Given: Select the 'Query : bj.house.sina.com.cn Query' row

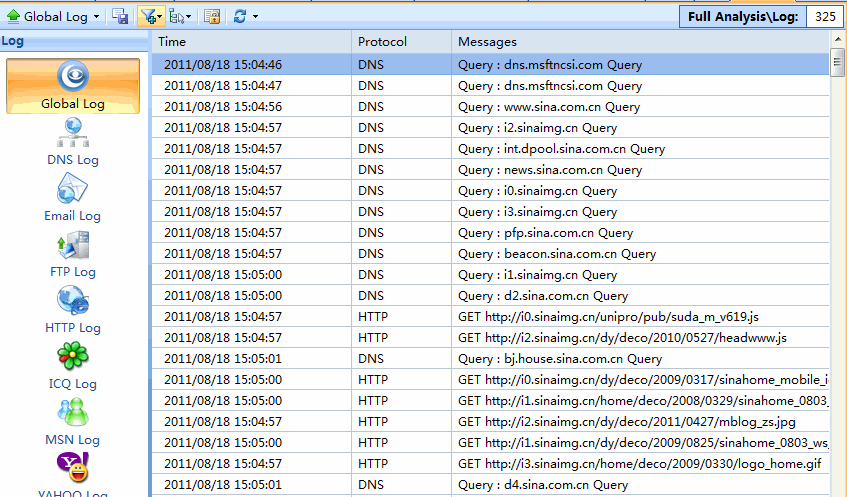Looking at the screenshot, I should [490, 359].
